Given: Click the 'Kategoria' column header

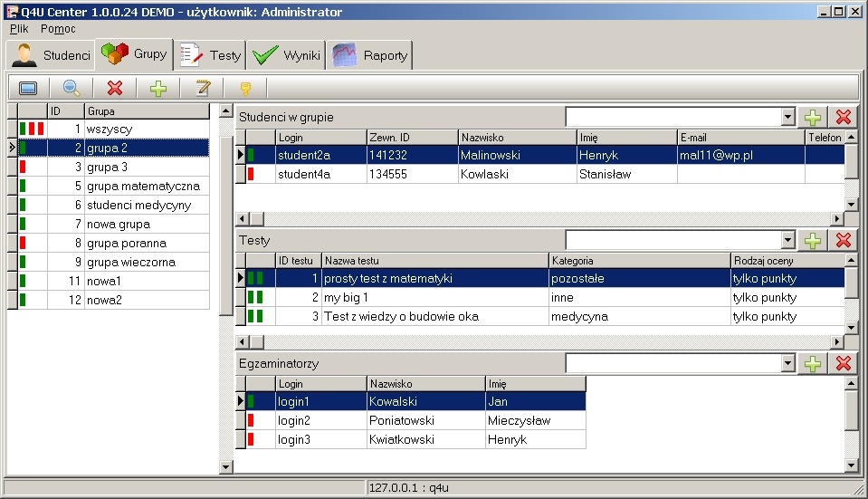Looking at the screenshot, I should pyautogui.click(x=639, y=260).
